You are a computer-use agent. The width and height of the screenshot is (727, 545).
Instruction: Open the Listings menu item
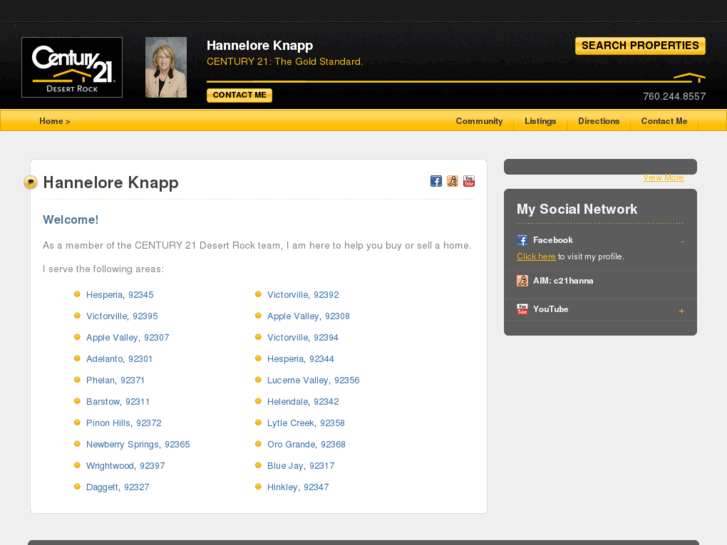[x=540, y=121]
